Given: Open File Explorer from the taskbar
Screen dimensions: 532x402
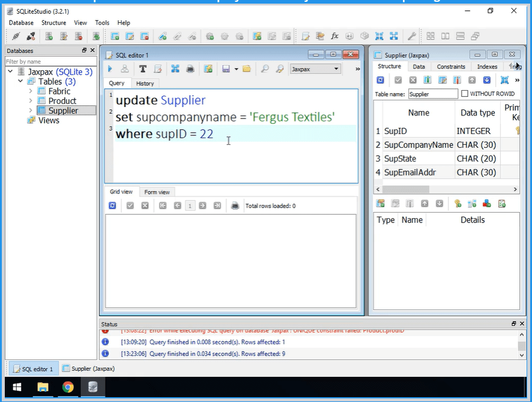Looking at the screenshot, I should [43, 387].
